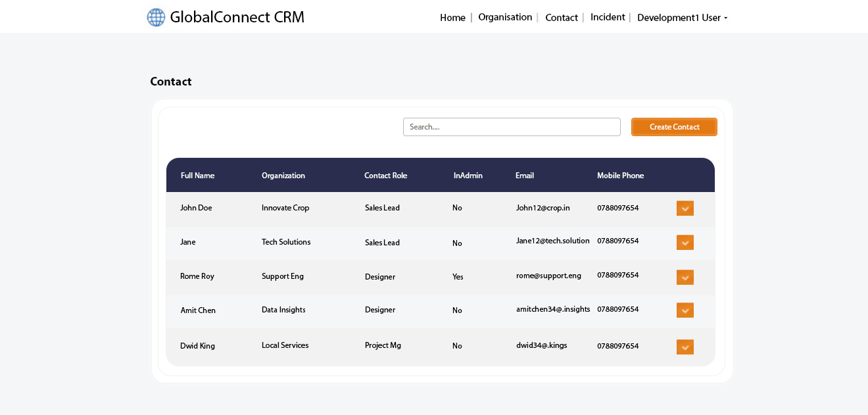
Task: Click the Project Mg role cell
Action: [x=383, y=345]
